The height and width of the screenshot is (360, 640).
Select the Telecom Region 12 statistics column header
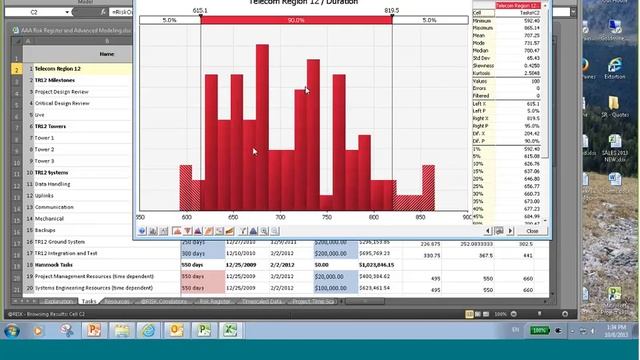pyautogui.click(x=518, y=6)
